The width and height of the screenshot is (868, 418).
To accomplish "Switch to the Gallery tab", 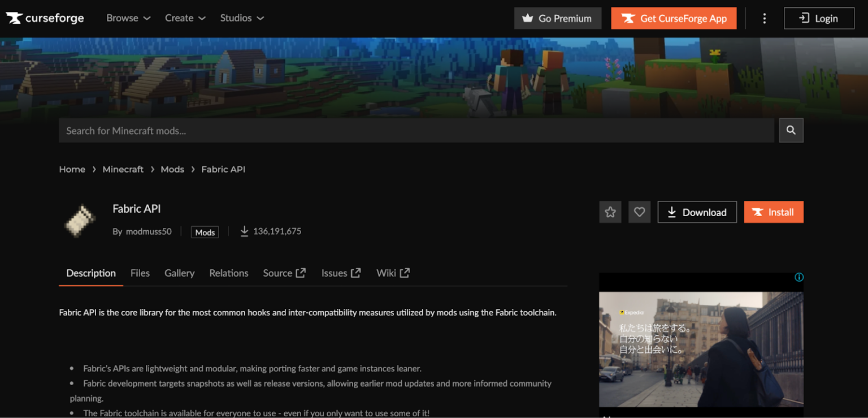I will pyautogui.click(x=179, y=273).
